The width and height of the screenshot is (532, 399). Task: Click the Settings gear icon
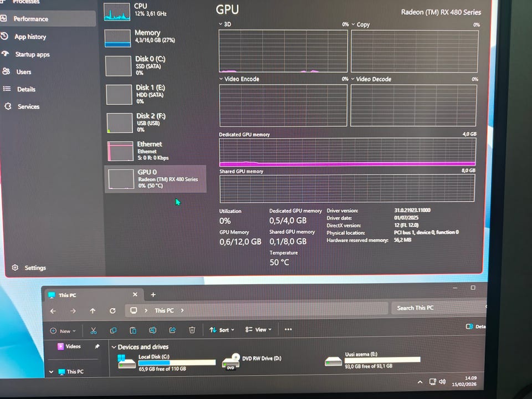tap(15, 267)
